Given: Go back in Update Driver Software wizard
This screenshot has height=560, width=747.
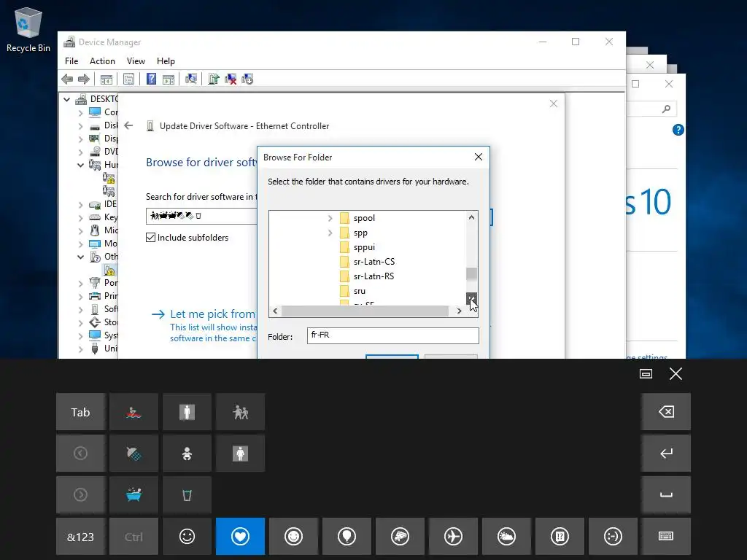Looking at the screenshot, I should pos(128,125).
